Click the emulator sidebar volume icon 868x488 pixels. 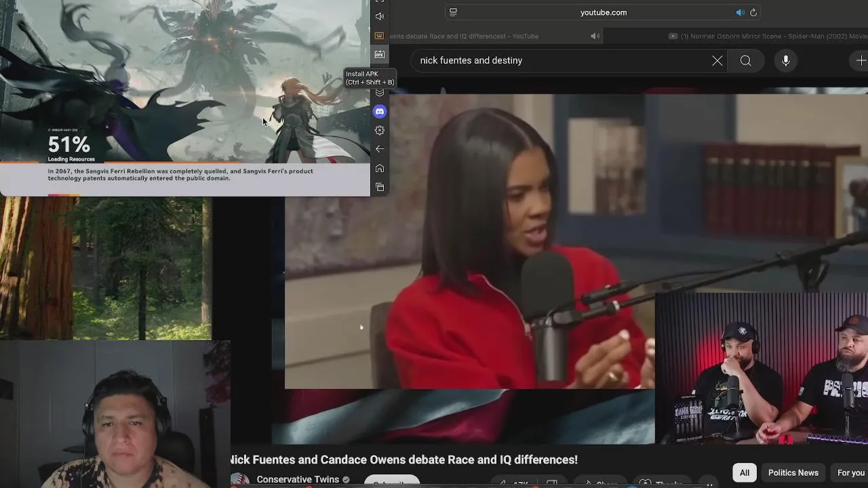pyautogui.click(x=380, y=16)
